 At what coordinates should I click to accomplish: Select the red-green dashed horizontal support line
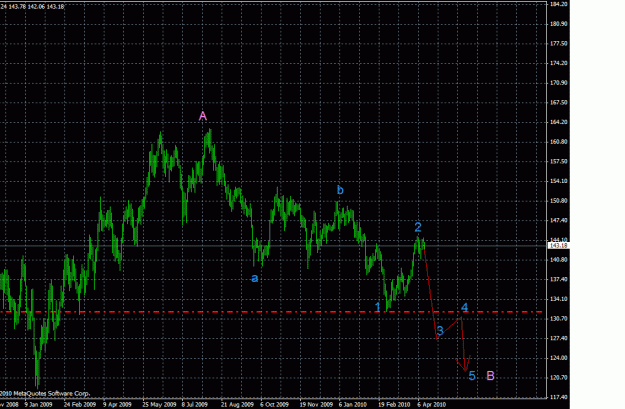tap(271, 312)
